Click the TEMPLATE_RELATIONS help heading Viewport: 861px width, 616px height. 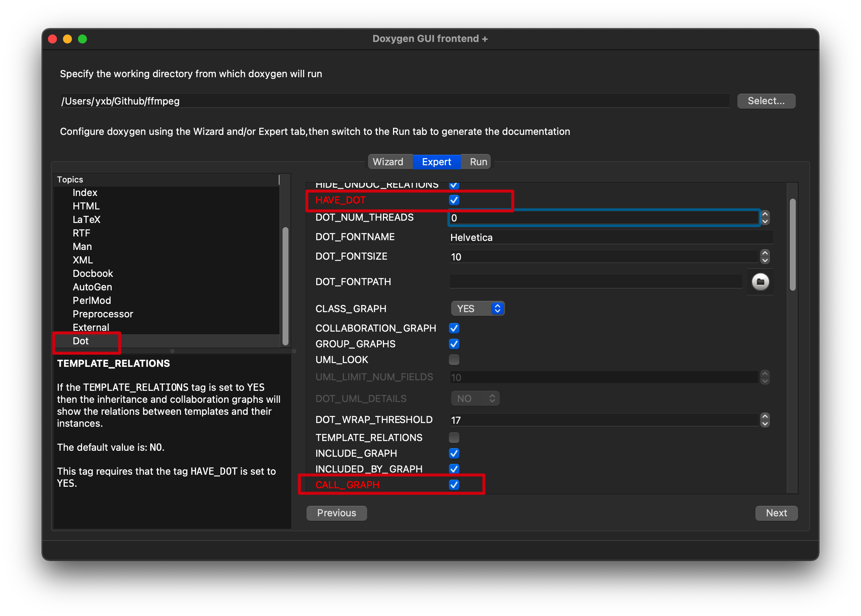[x=114, y=363]
